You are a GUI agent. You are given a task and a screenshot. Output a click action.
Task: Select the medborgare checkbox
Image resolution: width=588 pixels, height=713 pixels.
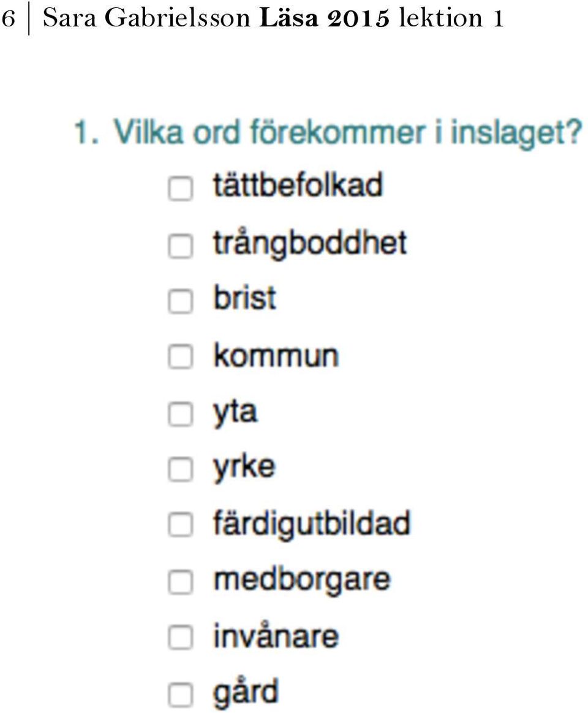click(181, 582)
